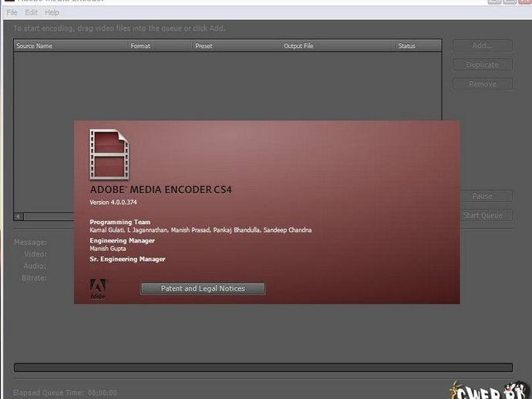
Task: Click the Version 4.0.0.374 text
Action: pos(113,203)
